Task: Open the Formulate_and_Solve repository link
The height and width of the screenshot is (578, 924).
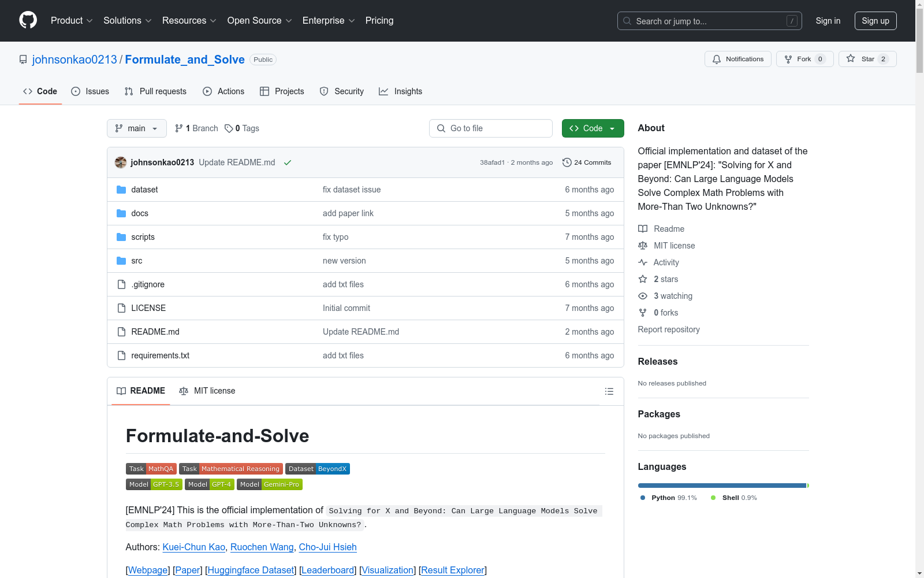Action: click(x=185, y=60)
